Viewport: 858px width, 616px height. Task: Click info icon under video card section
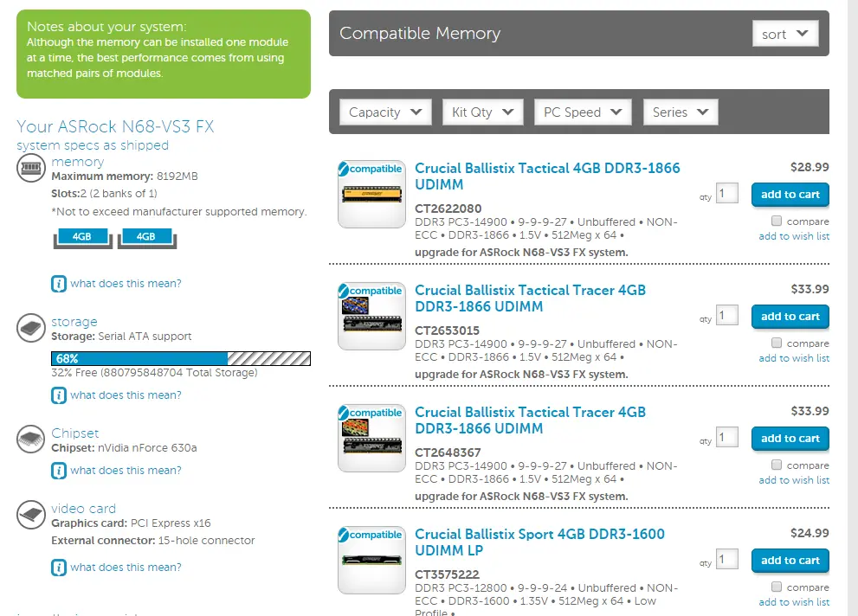click(59, 568)
